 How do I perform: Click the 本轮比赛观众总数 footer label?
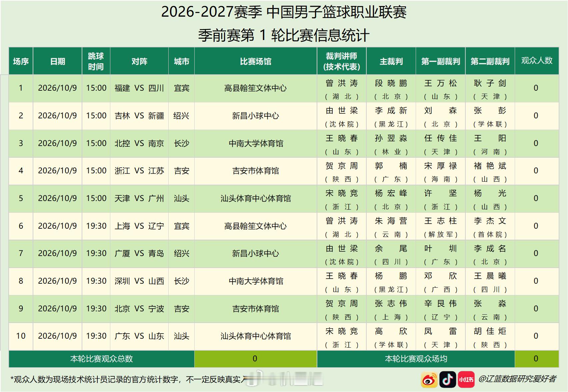102,359
